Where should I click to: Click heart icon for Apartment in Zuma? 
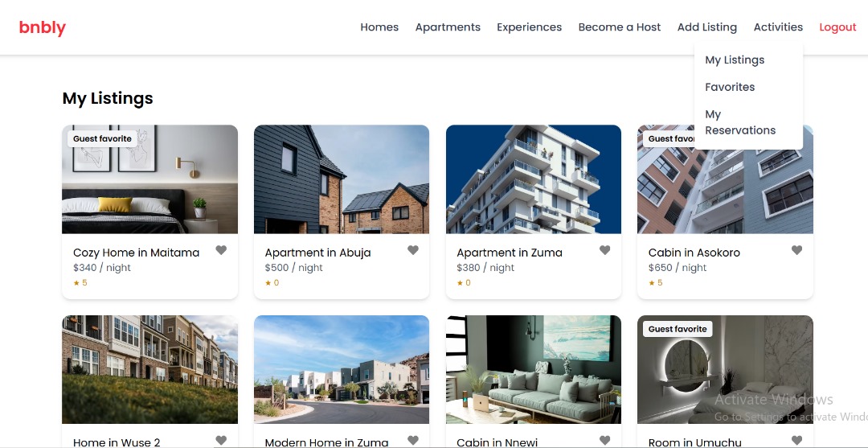605,250
